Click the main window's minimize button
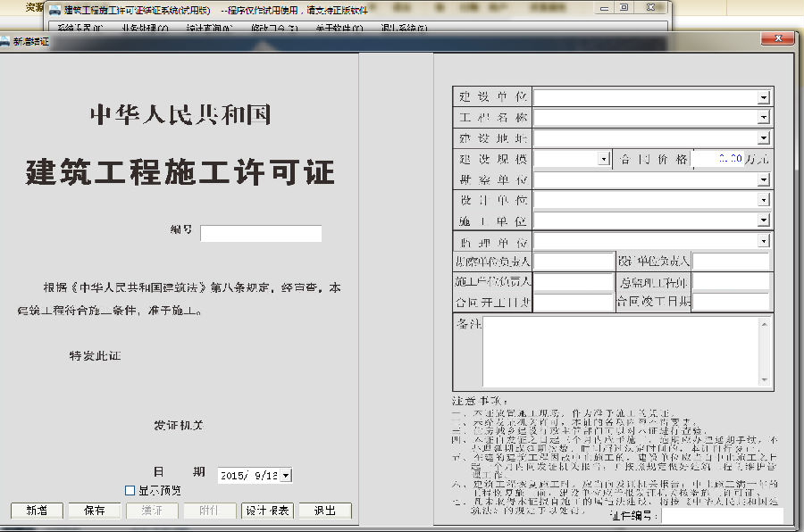Viewport: 804px width, 532px height. (605, 8)
